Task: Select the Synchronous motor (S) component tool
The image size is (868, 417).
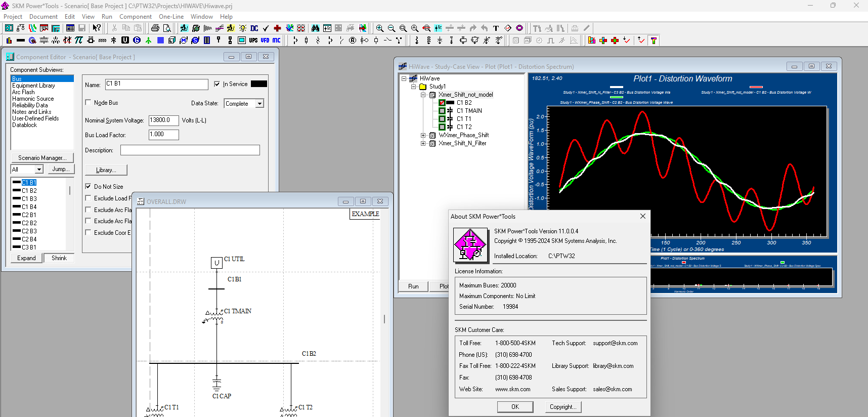Action: [x=195, y=40]
